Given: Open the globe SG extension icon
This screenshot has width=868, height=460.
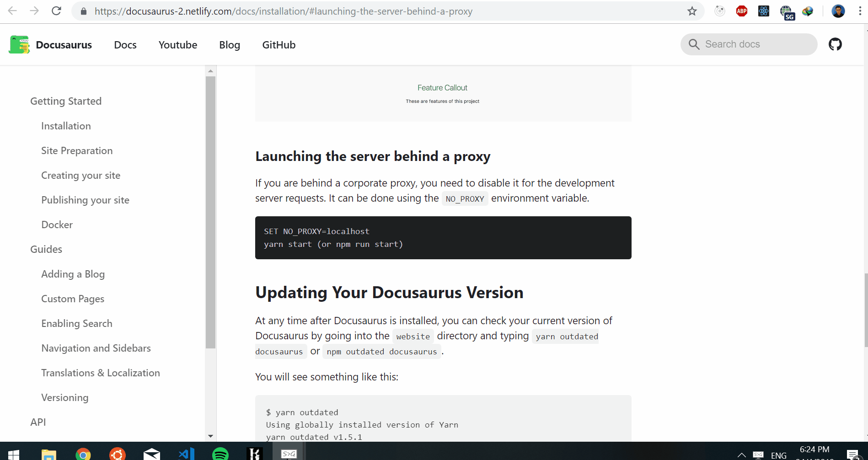Looking at the screenshot, I should tap(787, 12).
